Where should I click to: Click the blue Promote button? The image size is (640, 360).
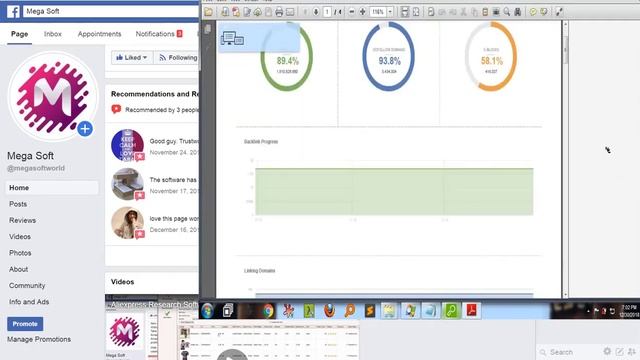(25, 324)
